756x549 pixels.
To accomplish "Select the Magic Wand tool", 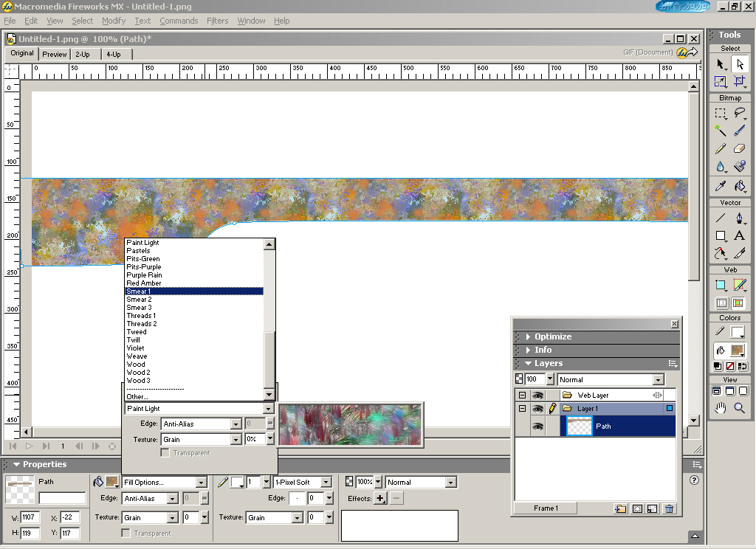I will click(721, 131).
